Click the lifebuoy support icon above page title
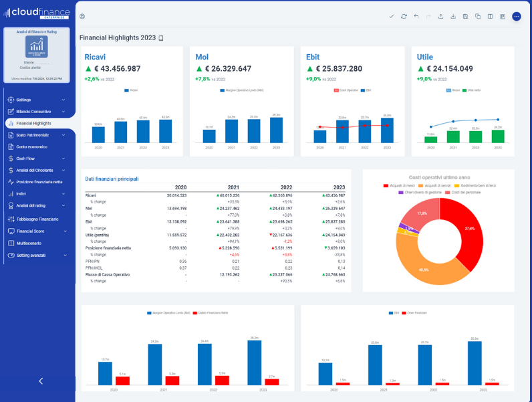532x402 pixels. coord(82,16)
